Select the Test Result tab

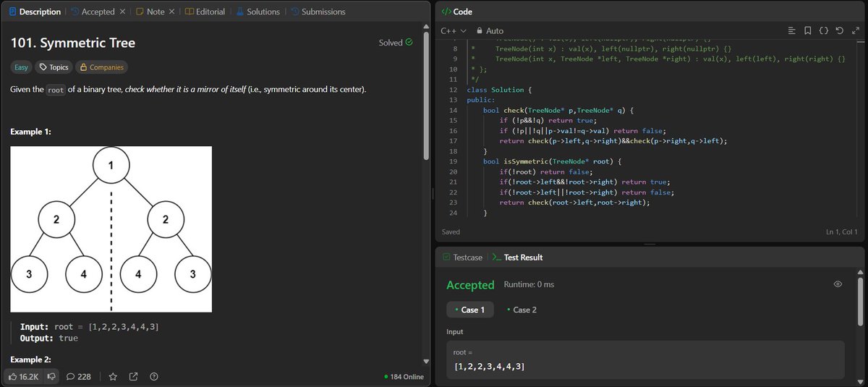517,257
